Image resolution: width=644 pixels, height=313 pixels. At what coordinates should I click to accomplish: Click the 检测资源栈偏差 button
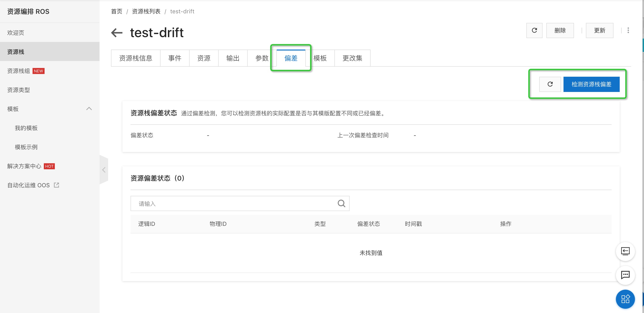(591, 84)
